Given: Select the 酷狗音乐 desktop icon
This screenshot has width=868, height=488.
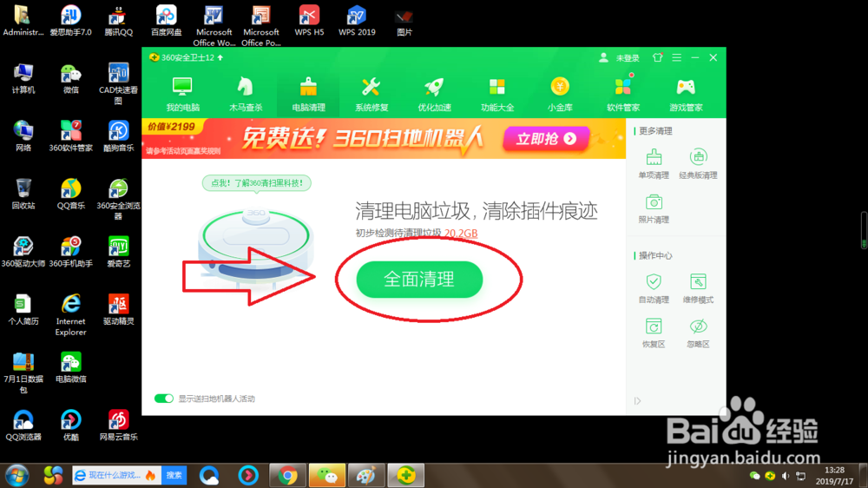Looking at the screenshot, I should coord(118,136).
